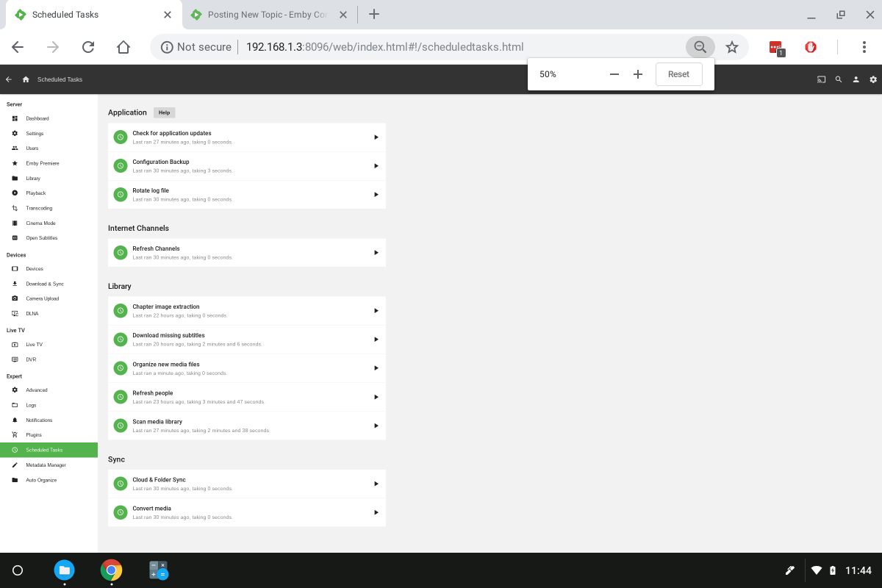The width and height of the screenshot is (882, 588).
Task: Open Live TV in the sidebar
Action: [x=49, y=345]
